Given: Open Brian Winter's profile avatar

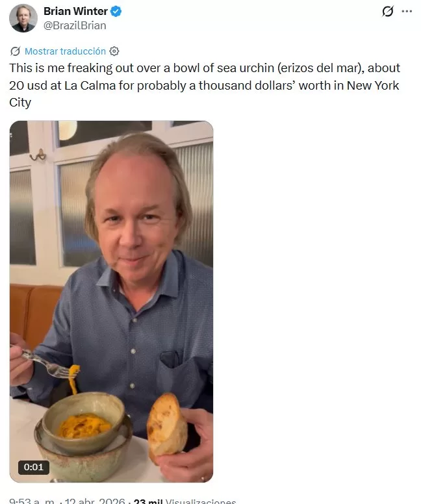Looking at the screenshot, I should pyautogui.click(x=23, y=18).
